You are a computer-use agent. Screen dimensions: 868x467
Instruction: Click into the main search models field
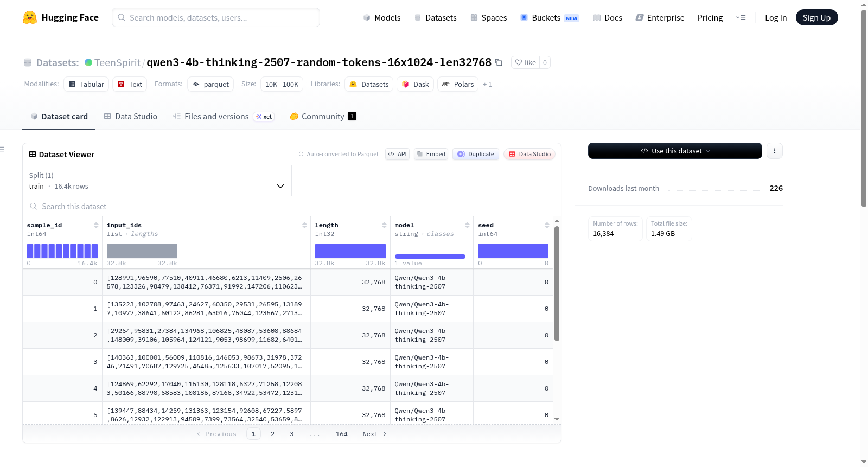tap(216, 17)
